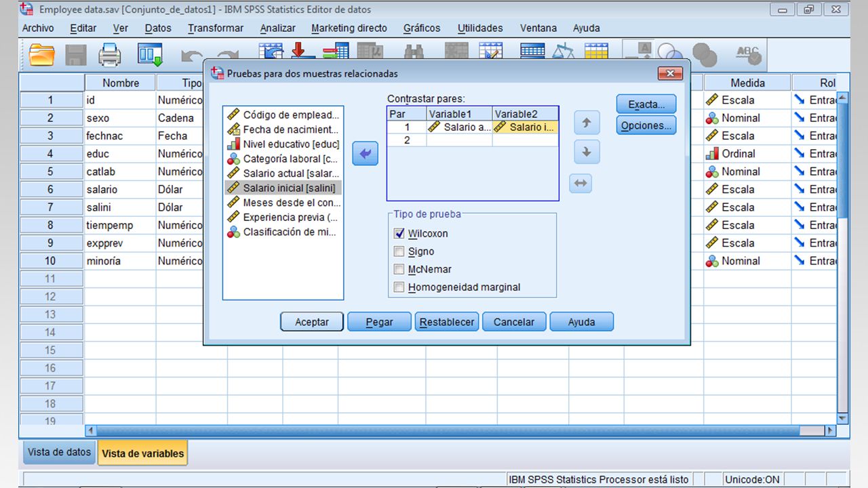
Task: Select Meses desde el con... in list
Action: [283, 203]
